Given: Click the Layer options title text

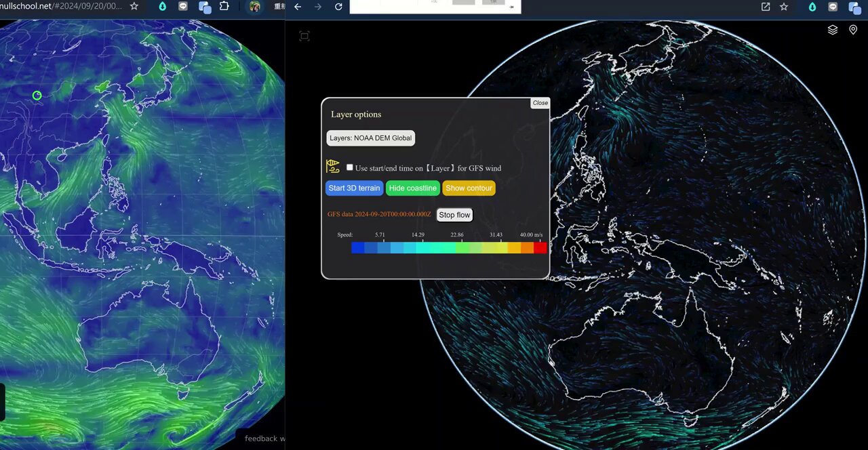Looking at the screenshot, I should pos(356,115).
